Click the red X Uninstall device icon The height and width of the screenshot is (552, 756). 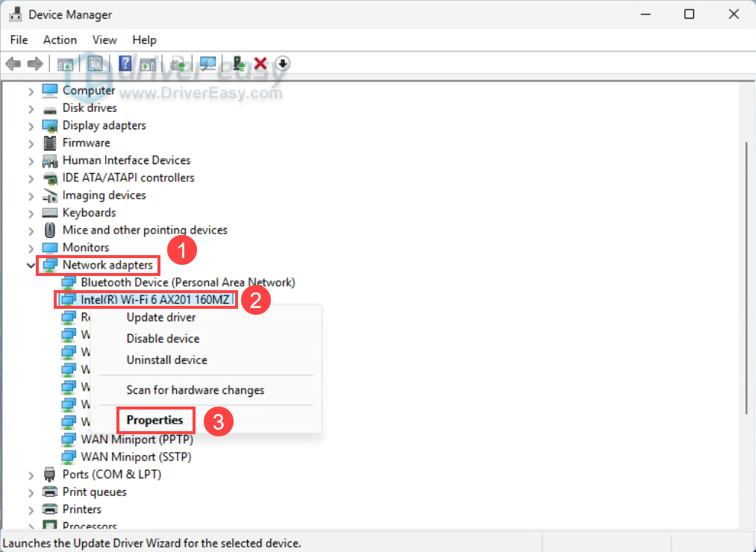coord(261,63)
